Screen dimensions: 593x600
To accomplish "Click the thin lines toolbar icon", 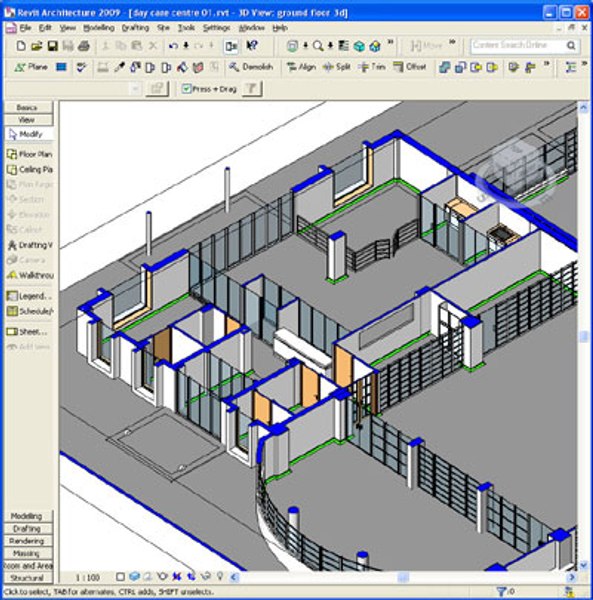I will pyautogui.click(x=343, y=46).
